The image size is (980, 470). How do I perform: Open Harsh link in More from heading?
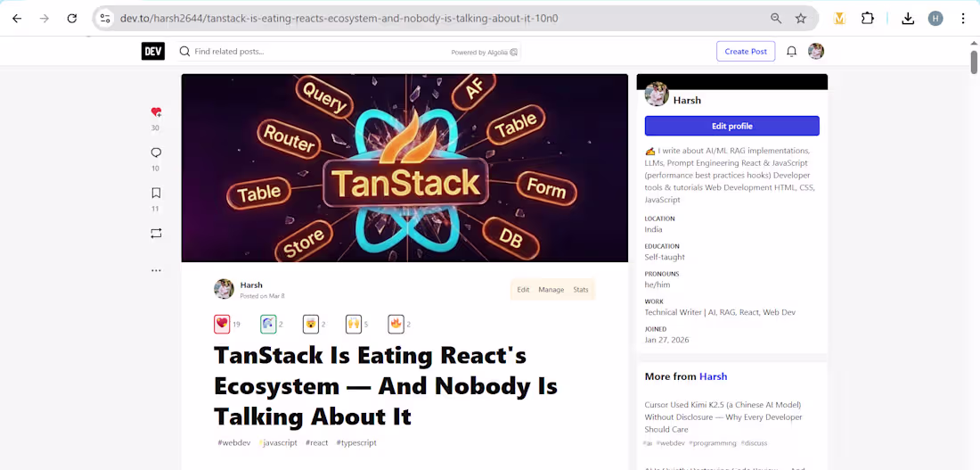pos(713,376)
